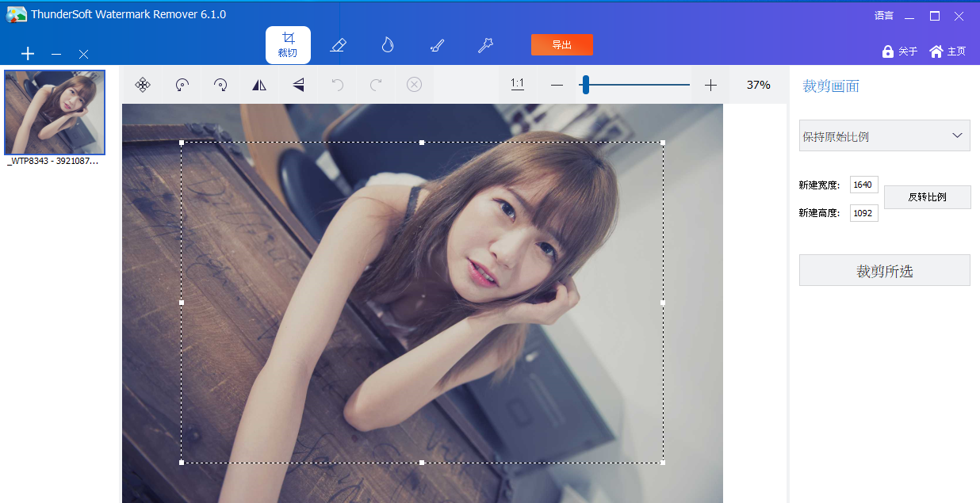Select the water drop blur tool
This screenshot has height=503, width=980.
tap(387, 45)
